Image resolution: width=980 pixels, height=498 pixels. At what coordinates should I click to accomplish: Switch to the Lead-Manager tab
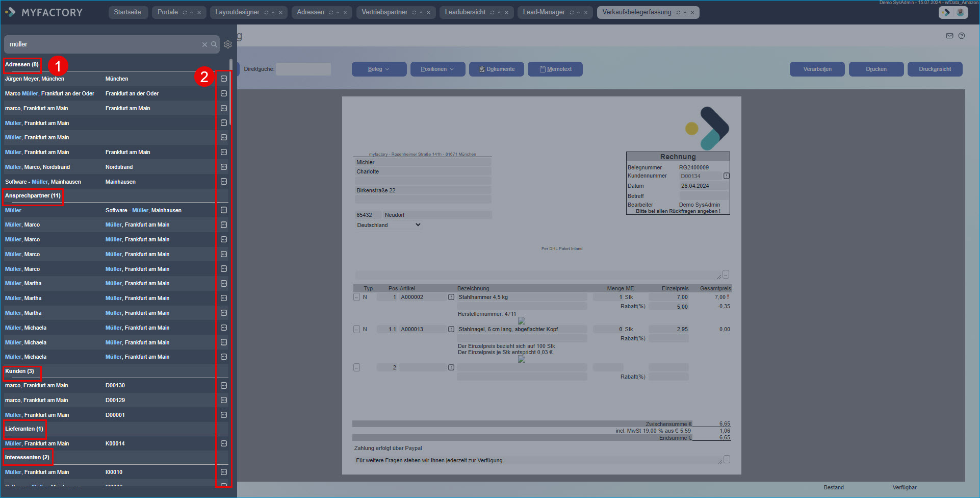coord(544,12)
